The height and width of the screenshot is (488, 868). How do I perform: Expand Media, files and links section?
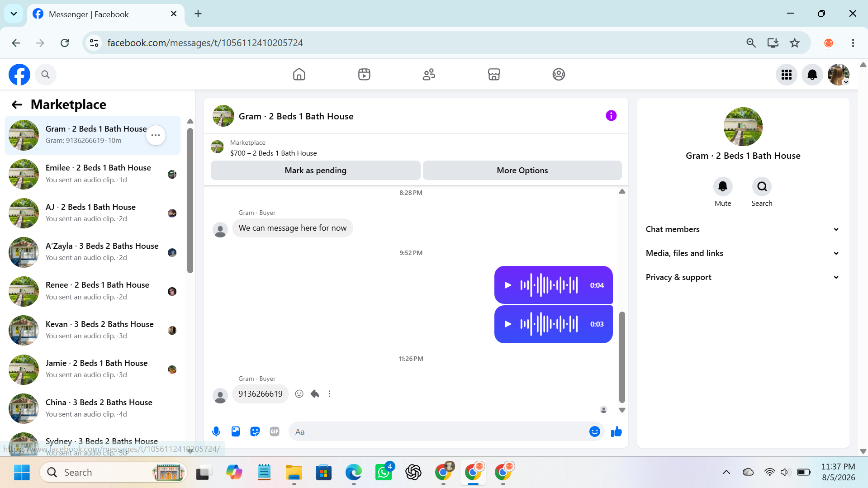coord(743,253)
